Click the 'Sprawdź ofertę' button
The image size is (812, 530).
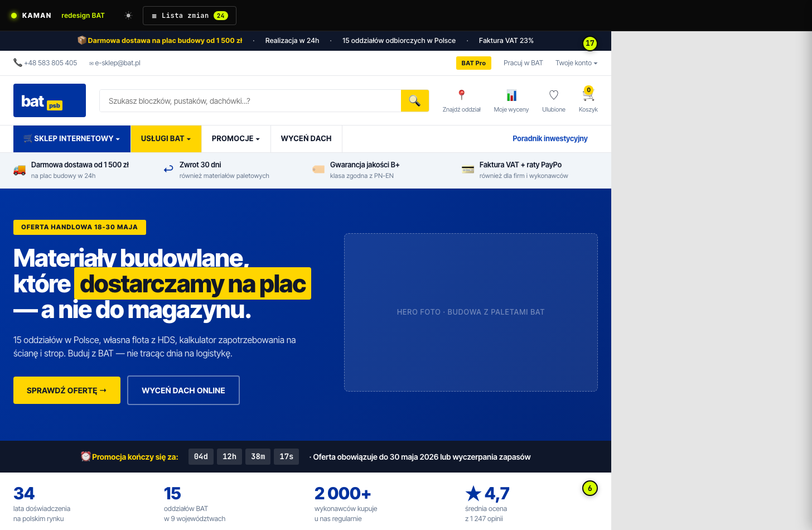click(67, 391)
